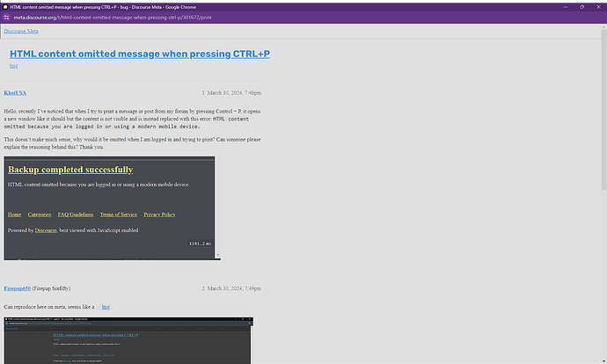Click the site information icon in address bar
Image resolution: width=607 pixels, height=364 pixels.
[x=6, y=18]
